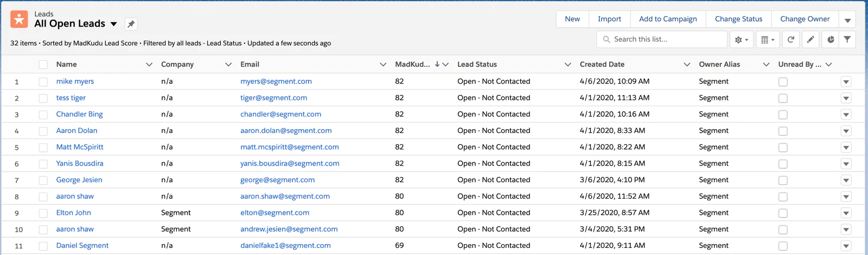The width and height of the screenshot is (868, 255).
Task: Open the Aaron Dolan lead link
Action: (76, 131)
